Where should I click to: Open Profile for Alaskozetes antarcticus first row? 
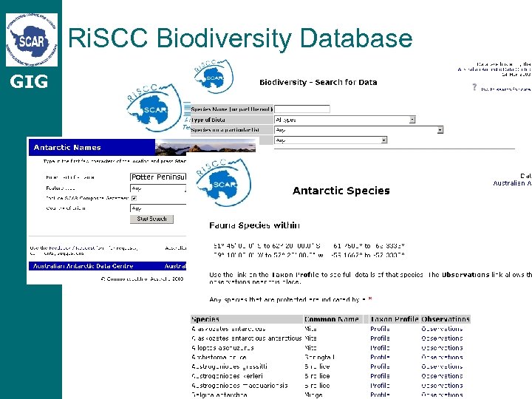pos(380,329)
